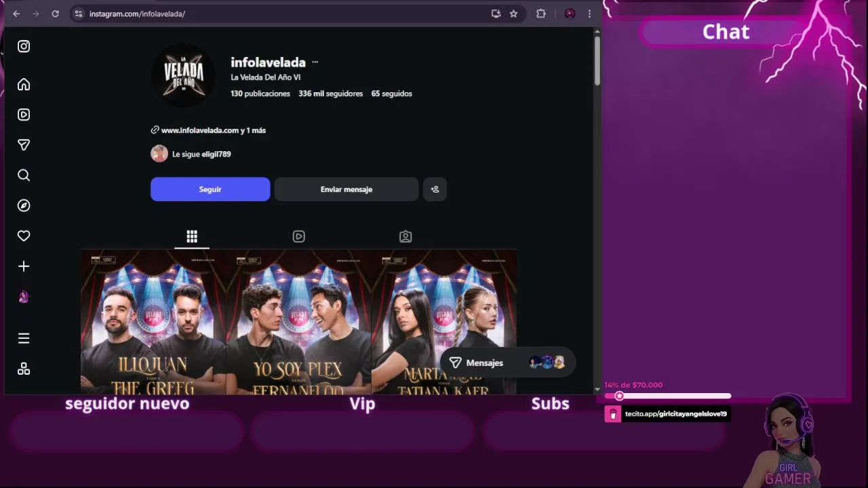Open own profile avatar in sidebar

click(24, 297)
